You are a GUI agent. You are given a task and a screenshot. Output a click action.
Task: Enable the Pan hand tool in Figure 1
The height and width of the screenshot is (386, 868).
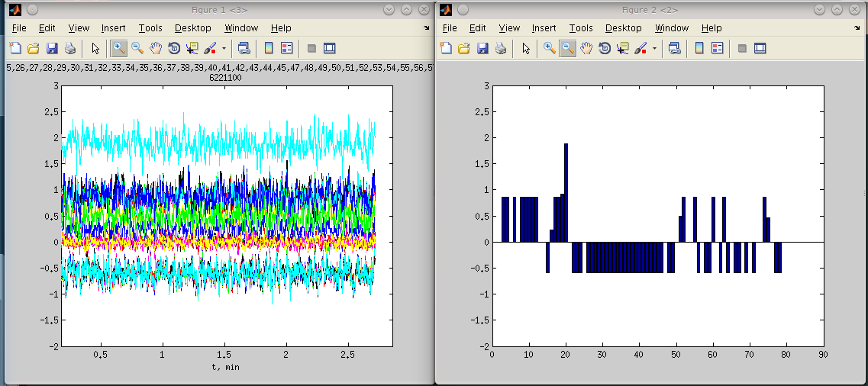pos(156,48)
